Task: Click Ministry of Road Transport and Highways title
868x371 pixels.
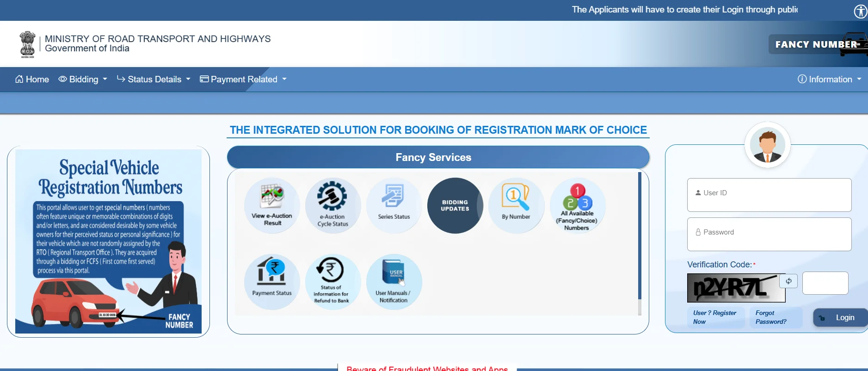Action: pyautogui.click(x=158, y=39)
